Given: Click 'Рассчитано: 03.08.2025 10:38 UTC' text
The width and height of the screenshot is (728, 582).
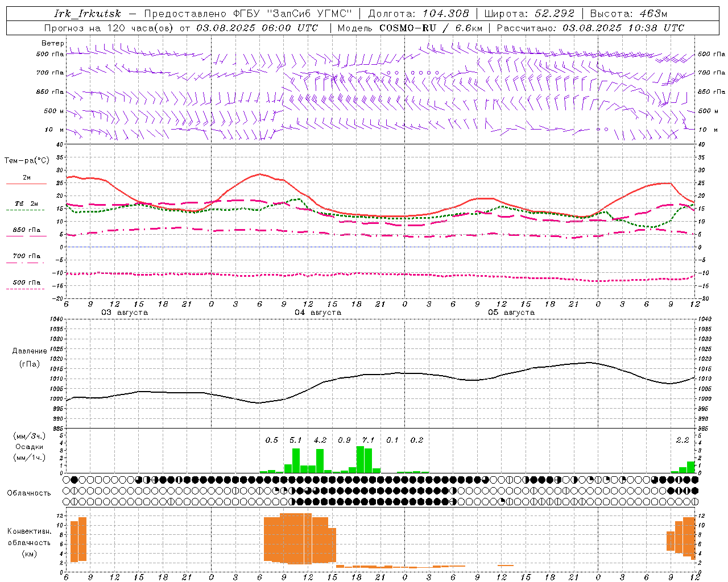Looking at the screenshot, I should click(590, 28).
